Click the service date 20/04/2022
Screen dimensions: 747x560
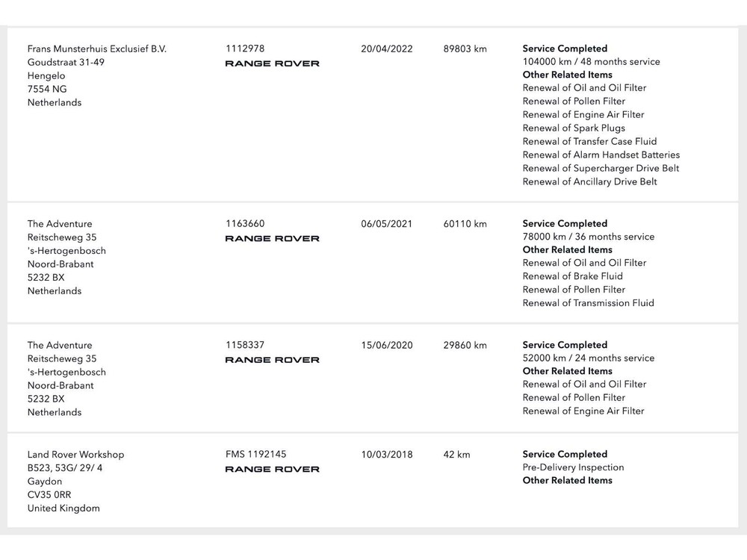pyautogui.click(x=386, y=49)
